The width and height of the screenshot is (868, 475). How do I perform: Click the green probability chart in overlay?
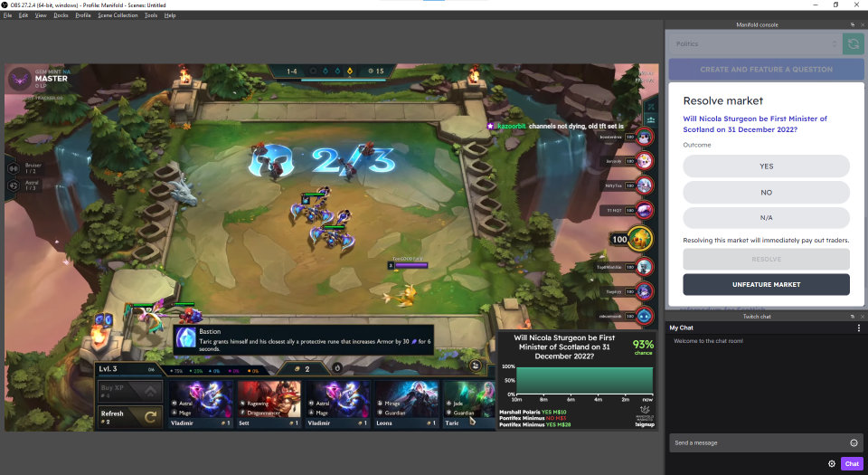point(584,380)
